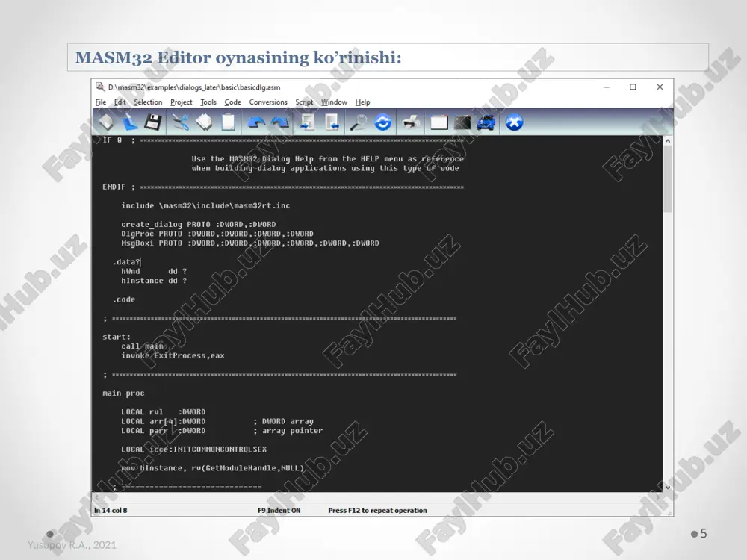Image resolution: width=747 pixels, height=560 pixels.
Task: Open the Help menu
Action: coord(362,102)
